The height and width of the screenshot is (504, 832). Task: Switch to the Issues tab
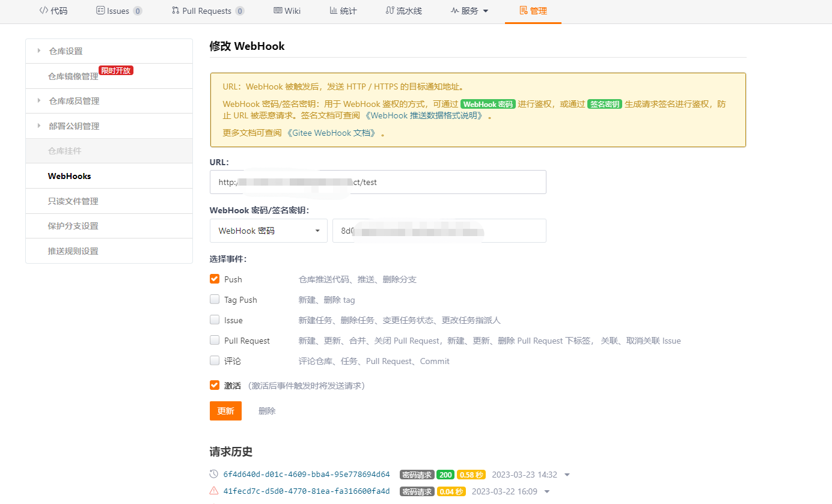point(119,11)
